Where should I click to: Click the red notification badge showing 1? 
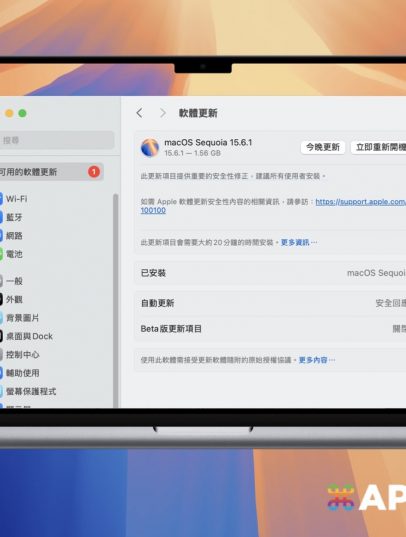[x=94, y=172]
